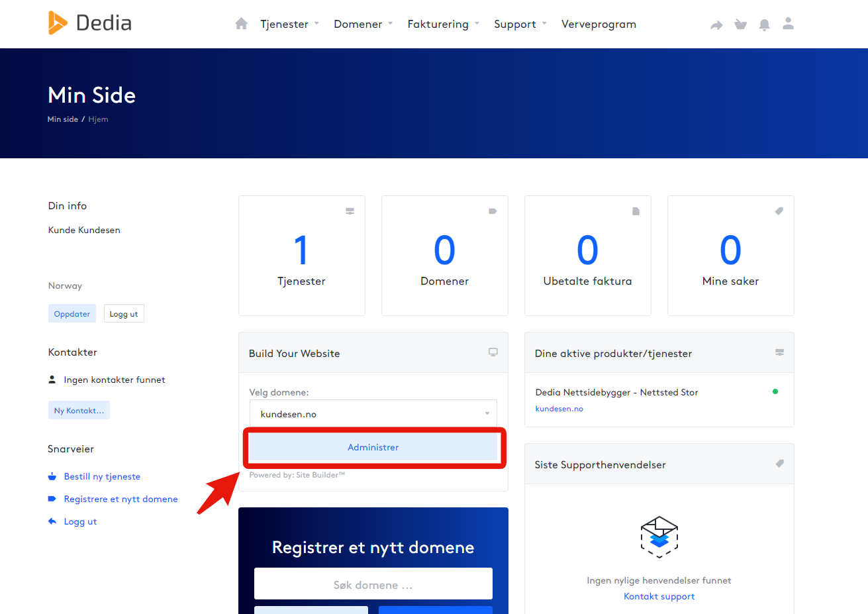Open notifications bell
The height and width of the screenshot is (614, 868).
pyautogui.click(x=764, y=25)
